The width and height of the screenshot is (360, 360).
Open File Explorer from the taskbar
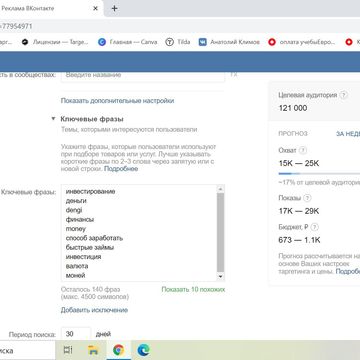coord(93,350)
